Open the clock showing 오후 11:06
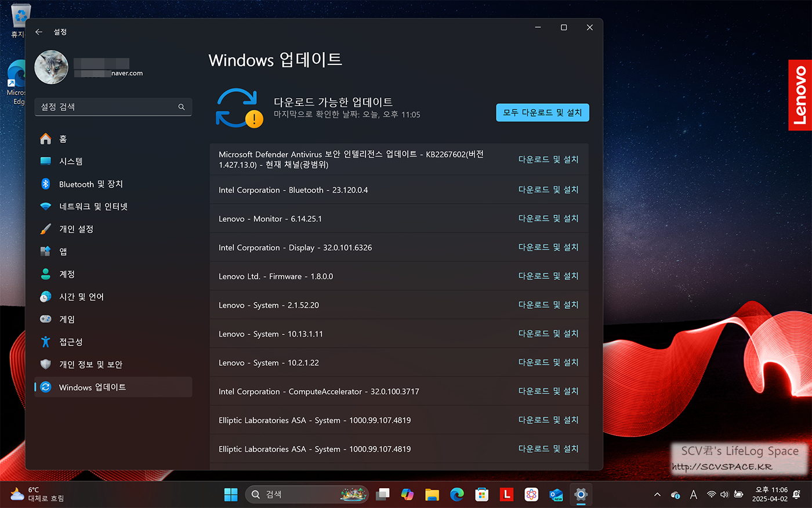Screen dimensions: 812x508 tap(771, 495)
